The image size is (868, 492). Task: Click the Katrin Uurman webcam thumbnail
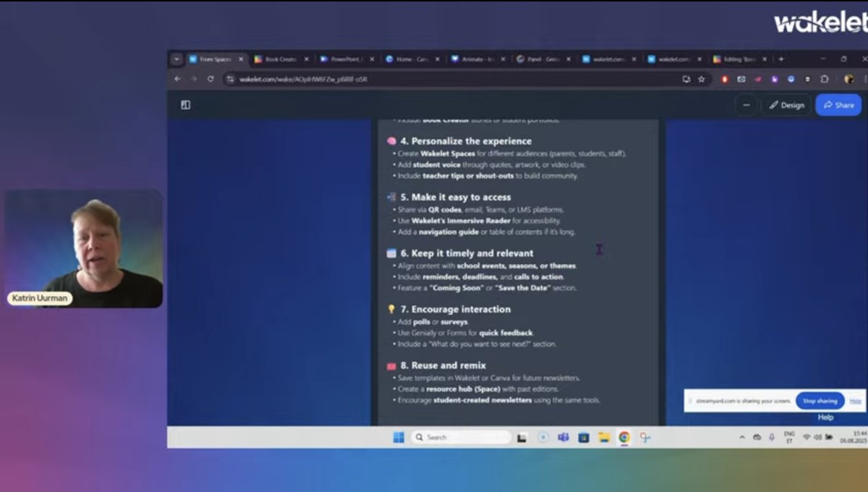coord(84,248)
